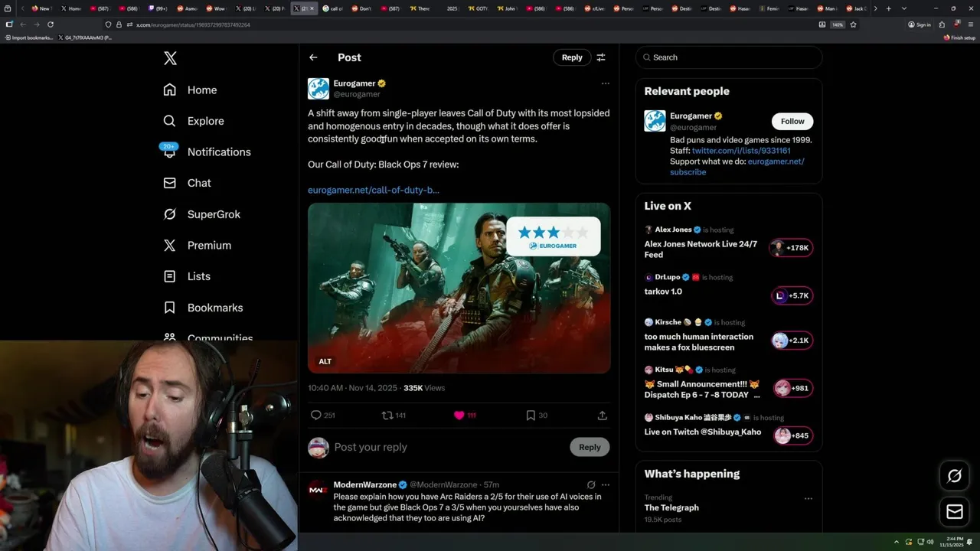This screenshot has height=551, width=980.
Task: Open ModernWarzone reply's three-dot menu
Action: [x=606, y=484]
